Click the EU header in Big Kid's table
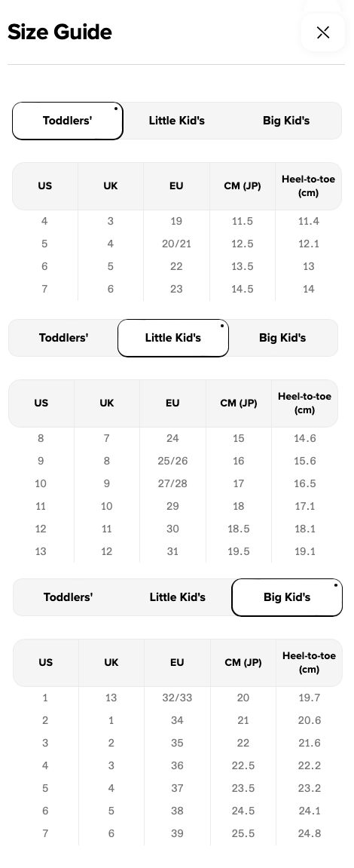 (177, 663)
